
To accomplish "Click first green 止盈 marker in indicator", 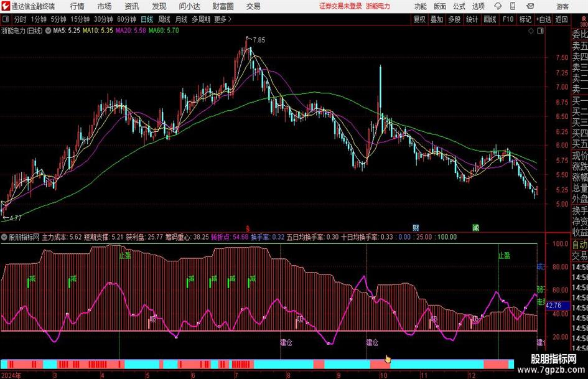I will tap(125, 256).
